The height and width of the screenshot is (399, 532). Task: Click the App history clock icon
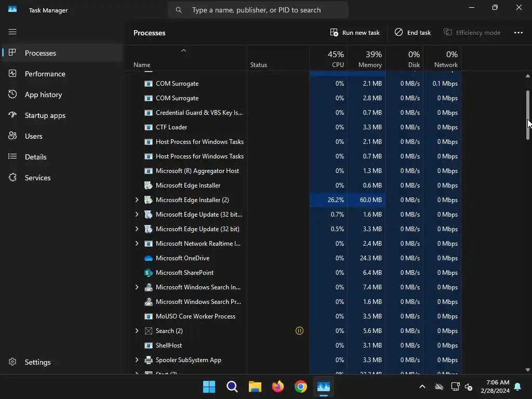[x=12, y=94]
